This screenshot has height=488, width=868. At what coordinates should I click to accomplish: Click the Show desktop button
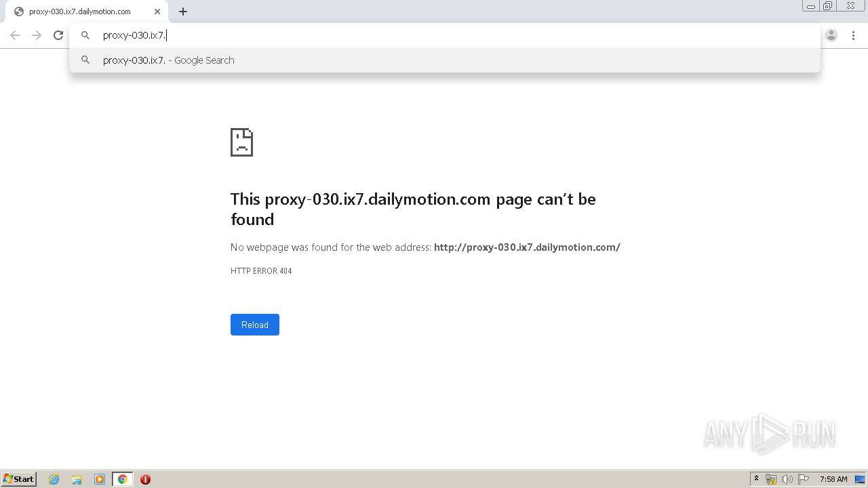click(x=861, y=479)
